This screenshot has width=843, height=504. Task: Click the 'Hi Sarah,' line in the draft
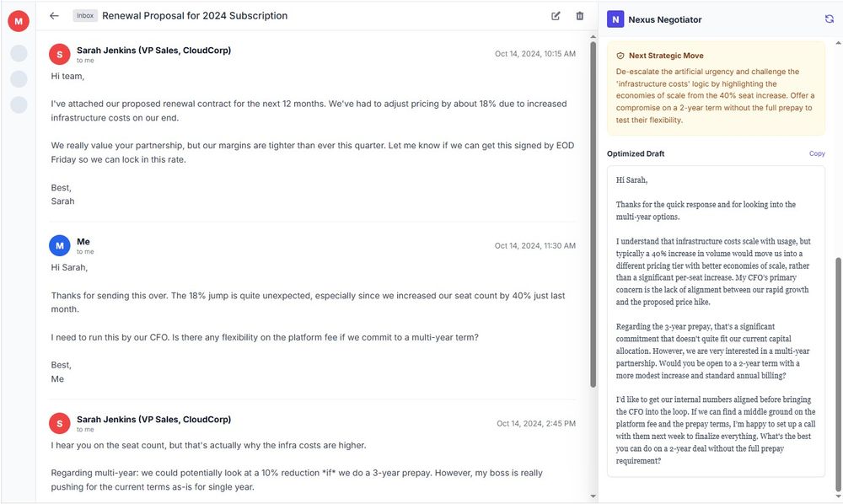[x=631, y=180]
